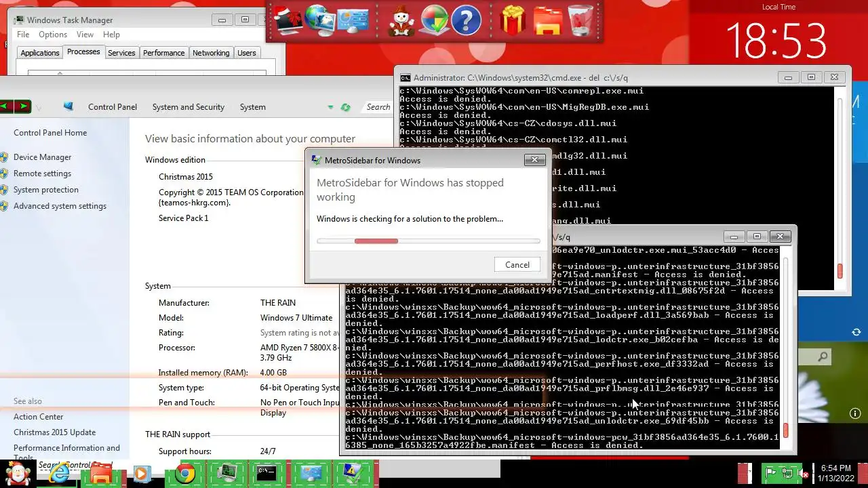Open the gift box icon in the dock
This screenshot has height=488, width=868.
(x=513, y=20)
